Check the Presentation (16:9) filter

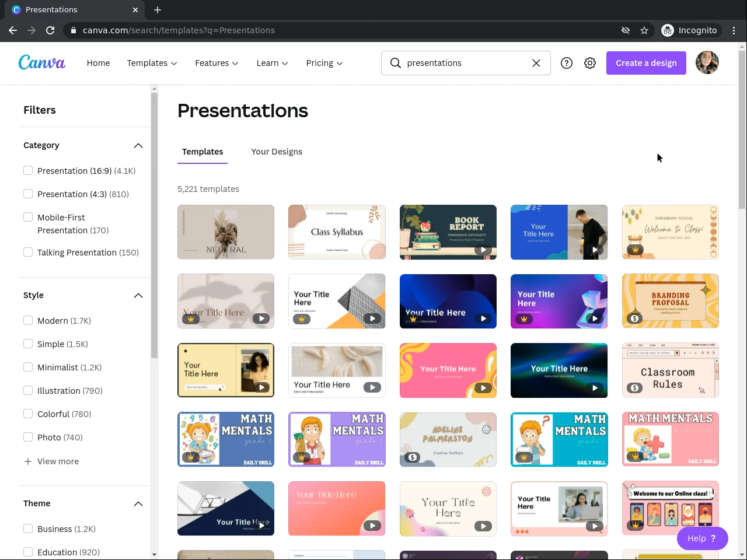click(28, 170)
